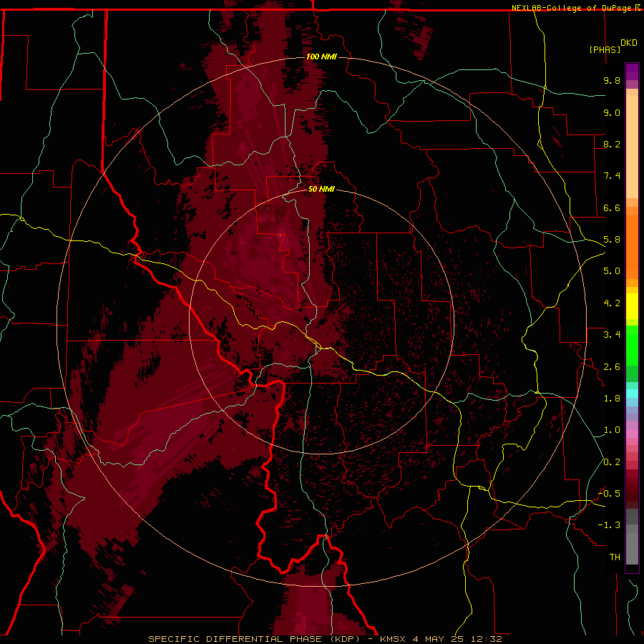
Task: Select the 100 NMI range ring label
Action: point(321,57)
